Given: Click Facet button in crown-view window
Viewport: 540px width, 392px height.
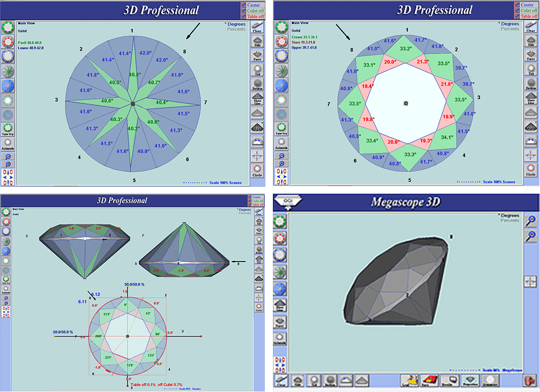Looking at the screenshot, I should 531,55.
